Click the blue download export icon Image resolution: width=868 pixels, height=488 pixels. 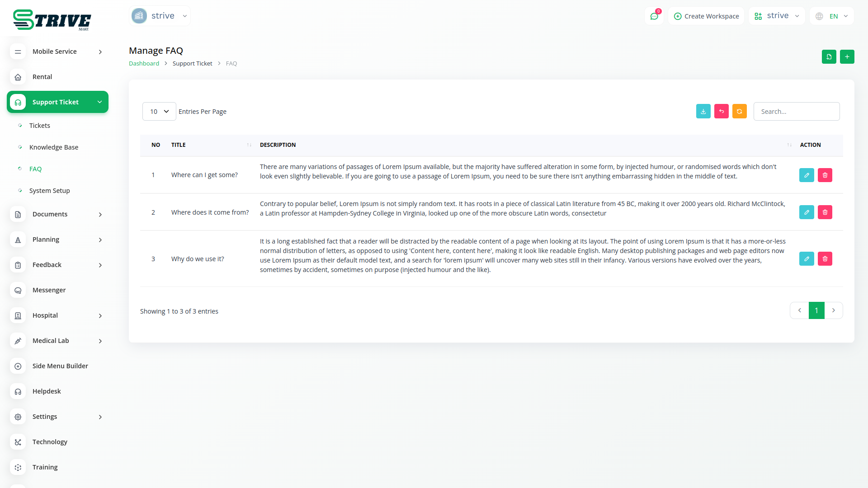703,111
